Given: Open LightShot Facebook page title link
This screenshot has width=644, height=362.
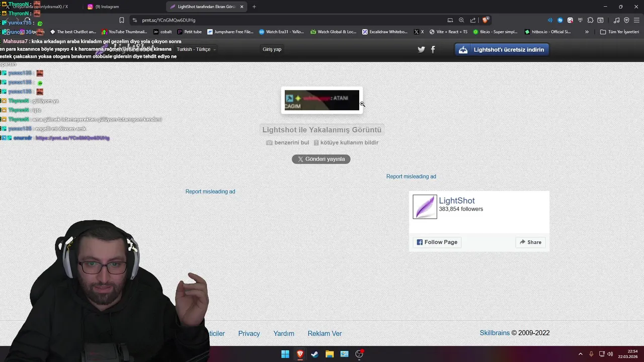Looking at the screenshot, I should pos(457,201).
